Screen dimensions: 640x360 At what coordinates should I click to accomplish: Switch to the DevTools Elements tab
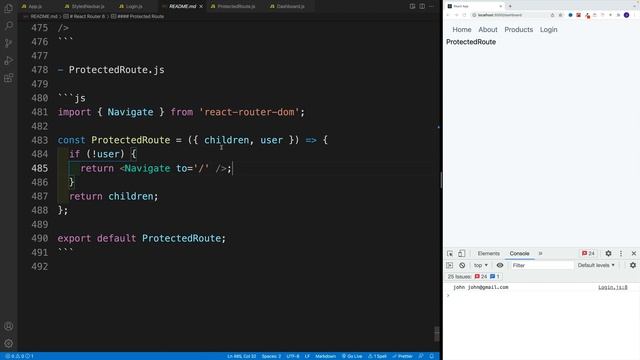point(489,253)
